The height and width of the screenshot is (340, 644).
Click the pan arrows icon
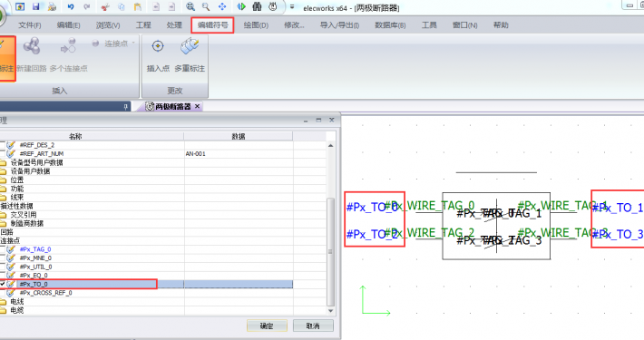tap(222, 6)
